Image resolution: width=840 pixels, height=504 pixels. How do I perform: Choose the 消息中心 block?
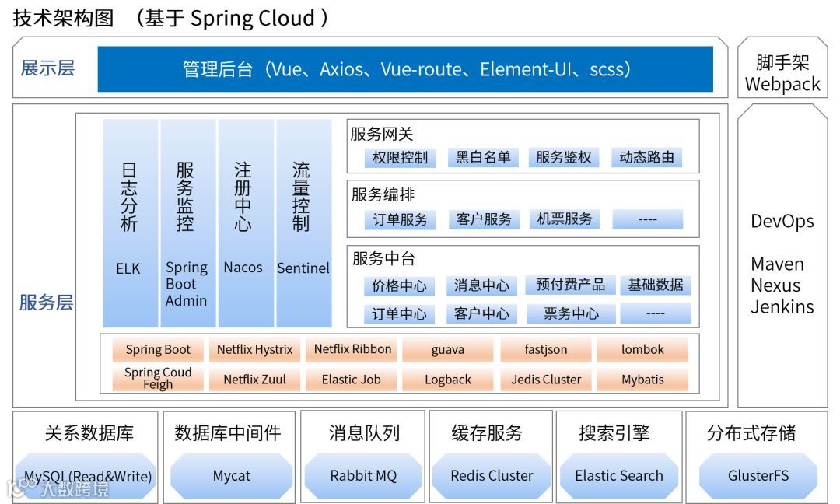[x=481, y=285]
